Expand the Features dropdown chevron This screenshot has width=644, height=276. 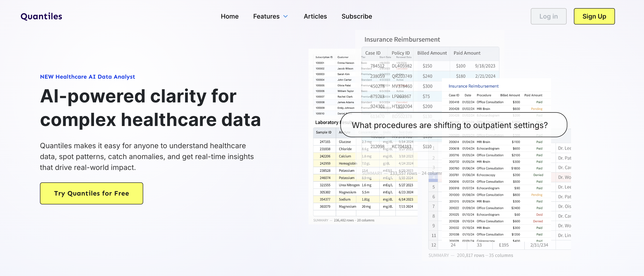tap(285, 17)
